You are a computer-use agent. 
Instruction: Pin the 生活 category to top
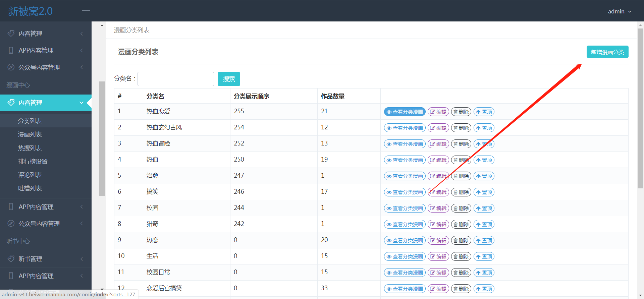(x=484, y=256)
